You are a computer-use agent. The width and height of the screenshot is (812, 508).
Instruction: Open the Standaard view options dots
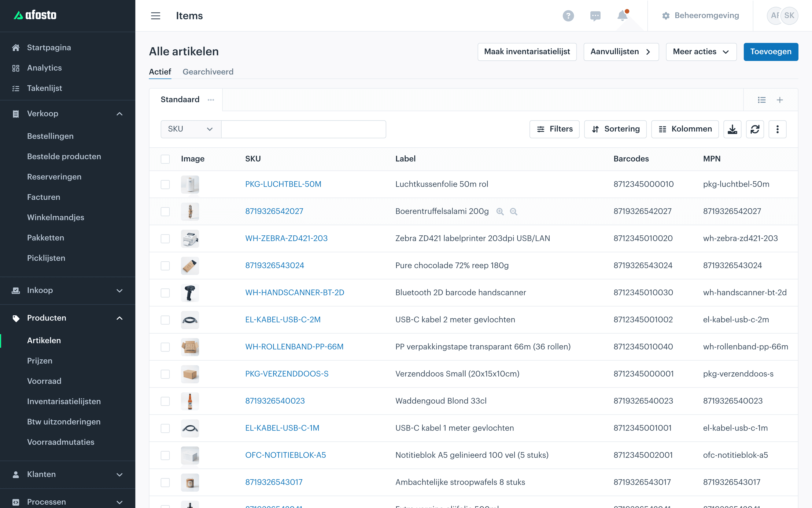211,100
